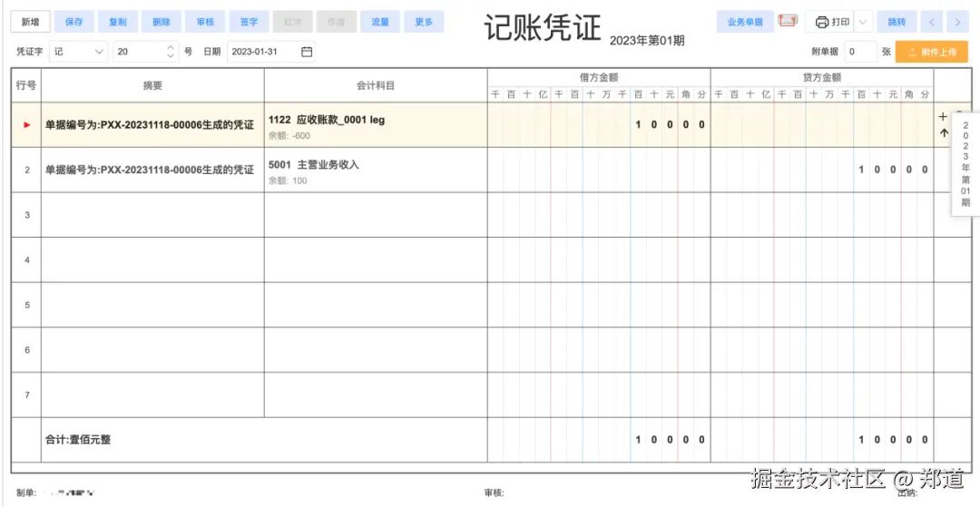Select row number 7

pos(27,395)
